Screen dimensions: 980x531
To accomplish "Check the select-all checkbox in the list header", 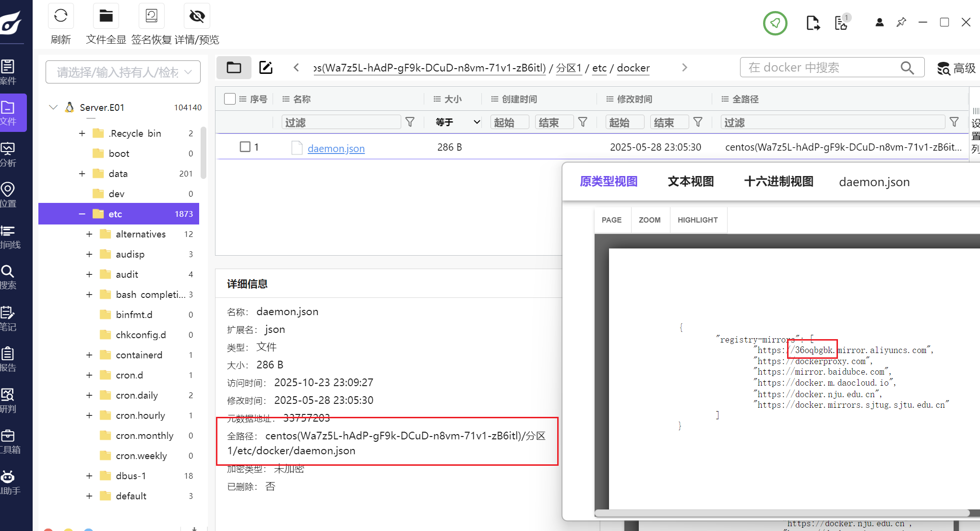I will click(230, 98).
